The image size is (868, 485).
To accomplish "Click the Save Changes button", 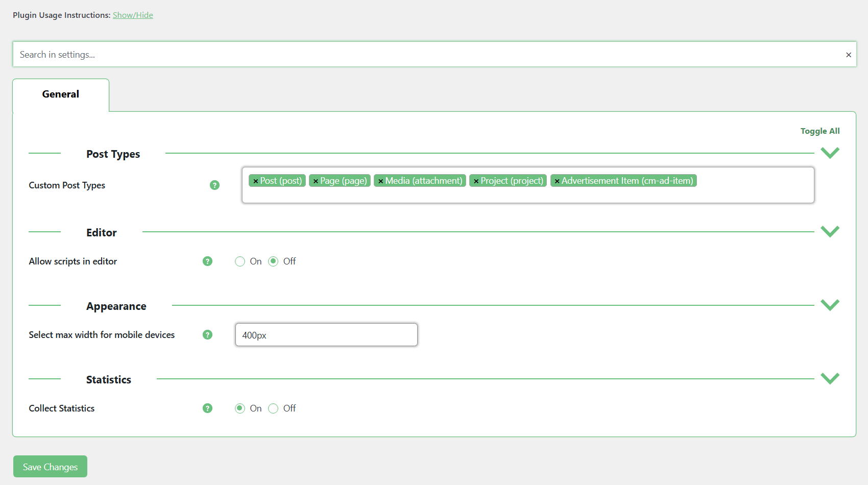I will (x=50, y=467).
